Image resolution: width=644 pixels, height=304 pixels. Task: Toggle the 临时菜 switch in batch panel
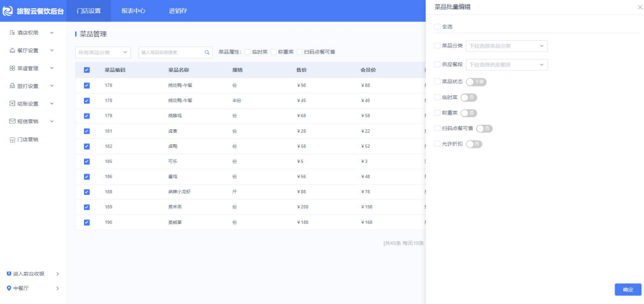pos(469,97)
